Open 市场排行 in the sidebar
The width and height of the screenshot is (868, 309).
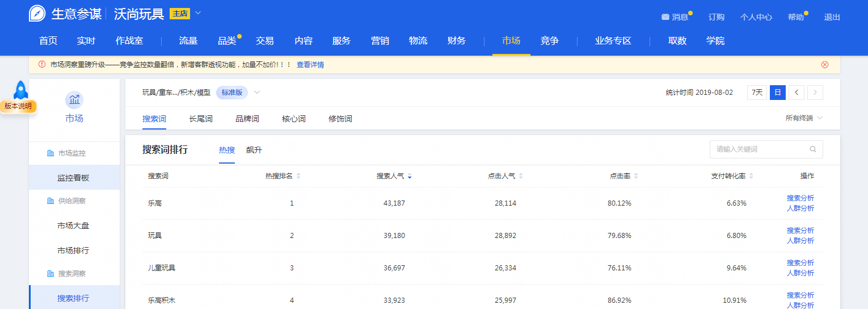[x=74, y=250]
